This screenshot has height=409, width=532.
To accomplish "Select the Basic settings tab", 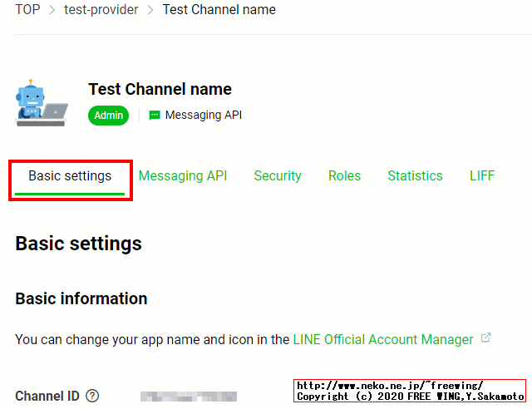I will (x=70, y=176).
